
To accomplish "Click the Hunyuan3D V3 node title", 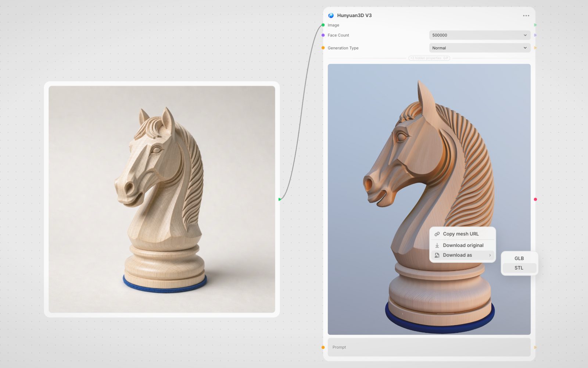I will (x=354, y=15).
